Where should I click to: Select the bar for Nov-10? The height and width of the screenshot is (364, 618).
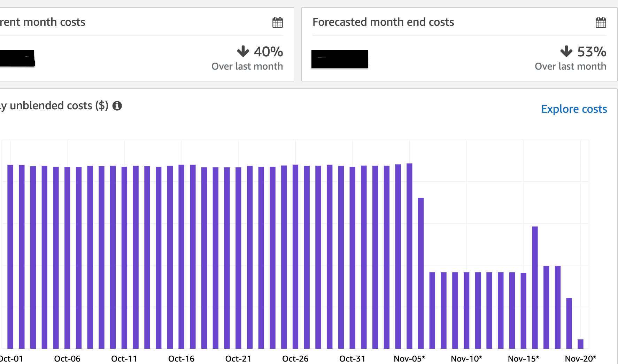[x=466, y=310]
